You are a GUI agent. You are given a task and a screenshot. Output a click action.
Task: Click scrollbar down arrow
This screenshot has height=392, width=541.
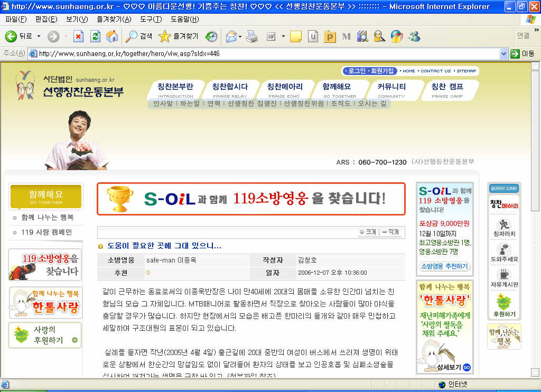click(535, 372)
